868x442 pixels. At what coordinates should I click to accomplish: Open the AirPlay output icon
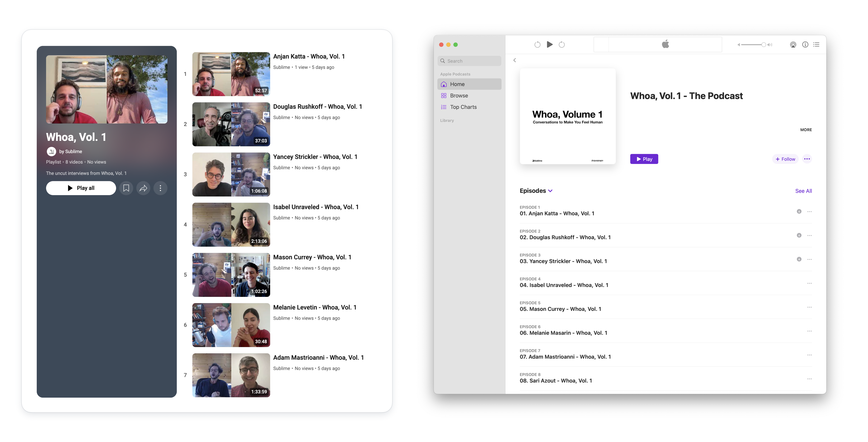pyautogui.click(x=793, y=44)
